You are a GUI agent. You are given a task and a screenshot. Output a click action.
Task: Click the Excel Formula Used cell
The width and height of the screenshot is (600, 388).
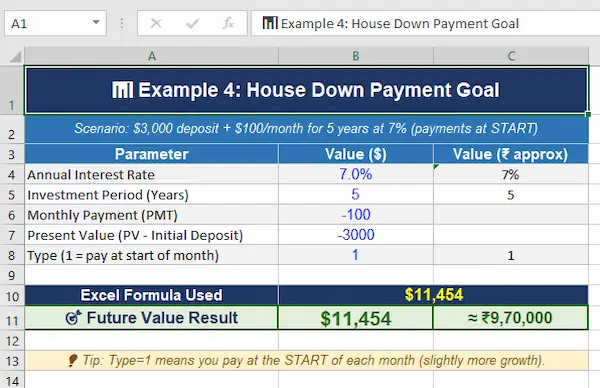point(152,295)
